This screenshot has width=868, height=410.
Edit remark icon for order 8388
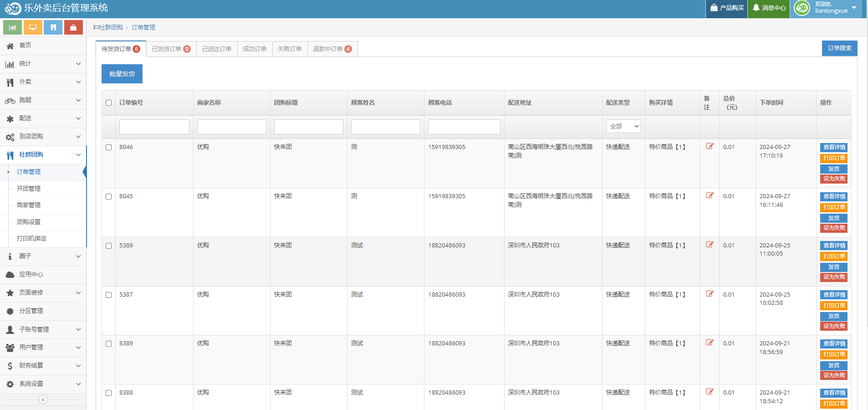point(710,392)
